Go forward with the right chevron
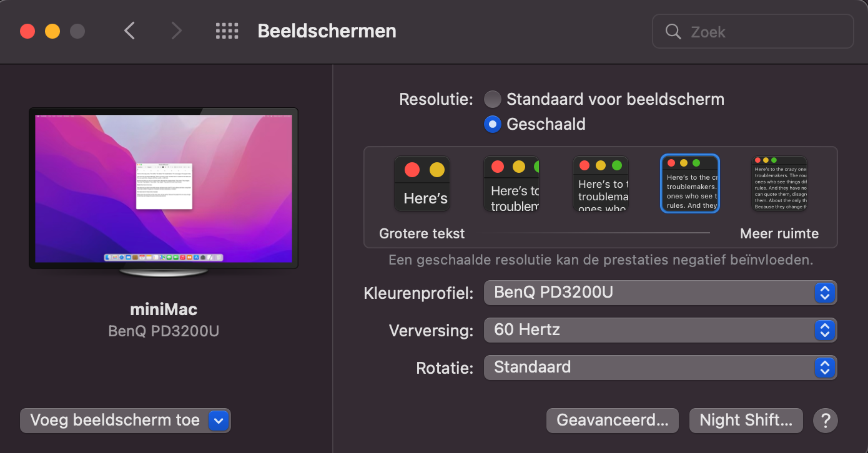Screen dimensions: 868x453 tap(177, 31)
